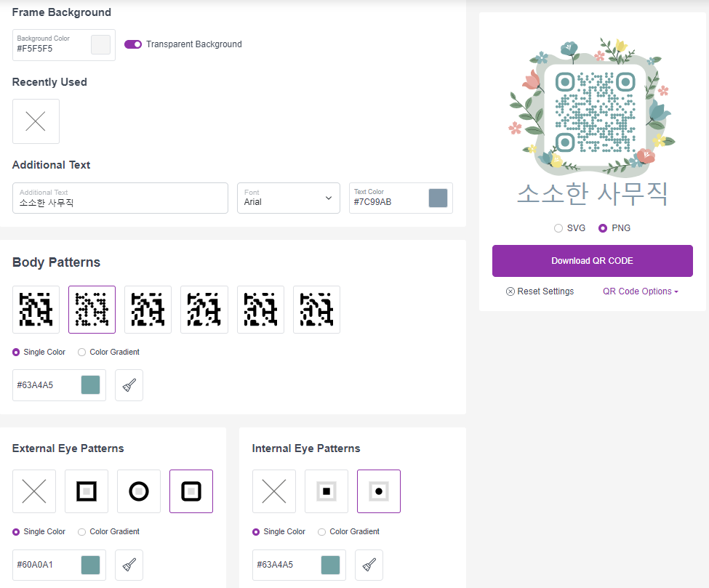This screenshot has height=588, width=709.
Task: Select no external eye pattern (X)
Action: tap(34, 491)
